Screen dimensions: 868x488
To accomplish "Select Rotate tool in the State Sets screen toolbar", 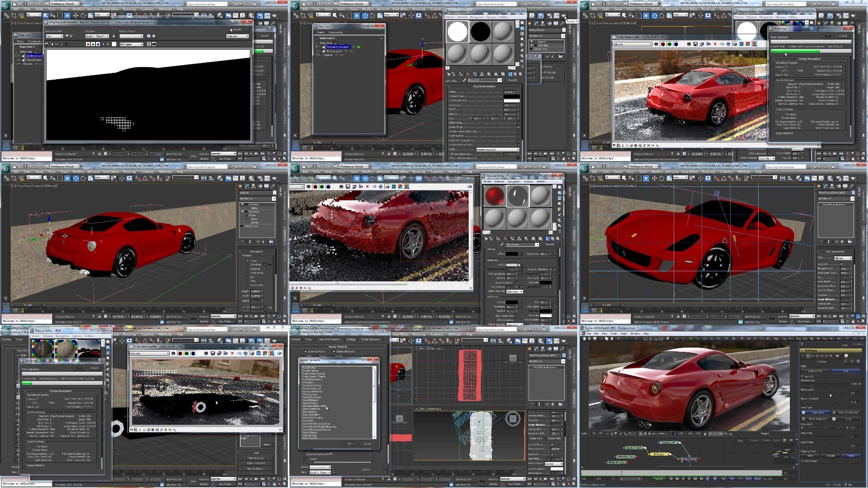I will click(372, 15).
